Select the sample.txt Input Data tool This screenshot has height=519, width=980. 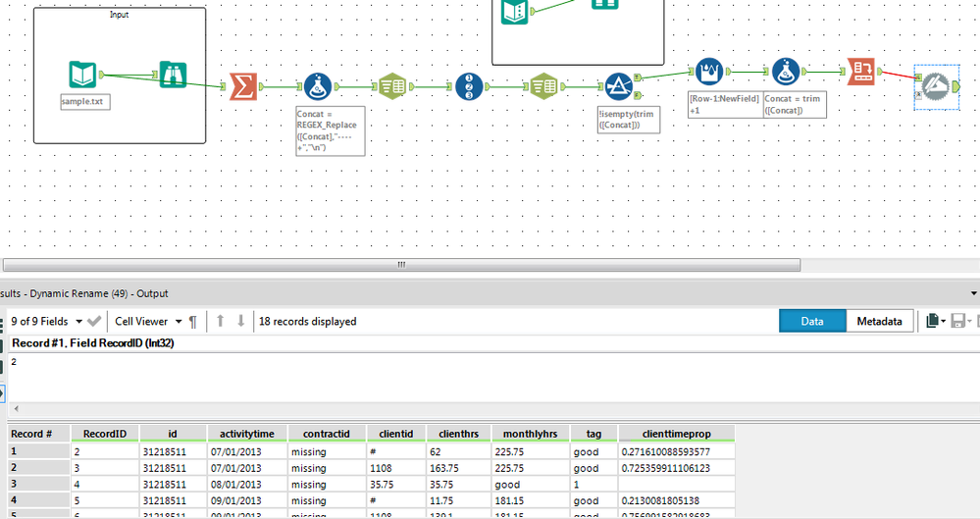(x=82, y=75)
